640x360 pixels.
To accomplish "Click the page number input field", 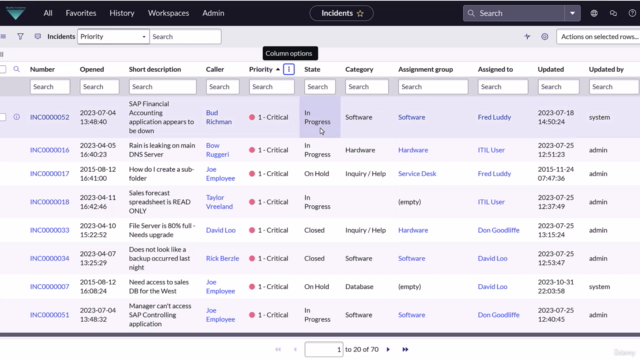I will click(324, 349).
